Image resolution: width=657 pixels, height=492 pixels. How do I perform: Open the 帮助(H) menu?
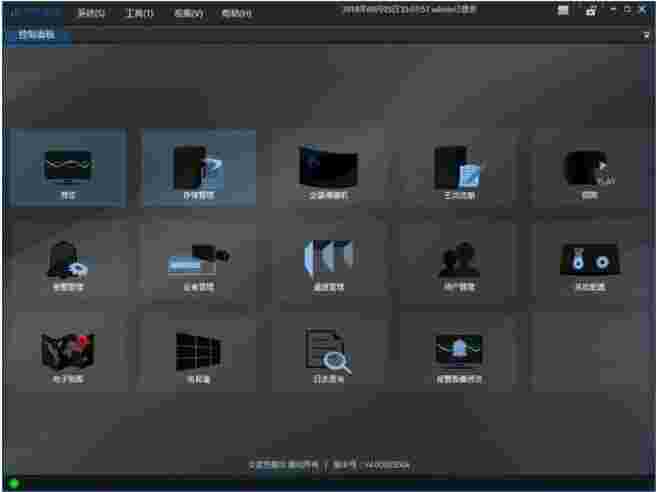click(x=237, y=13)
